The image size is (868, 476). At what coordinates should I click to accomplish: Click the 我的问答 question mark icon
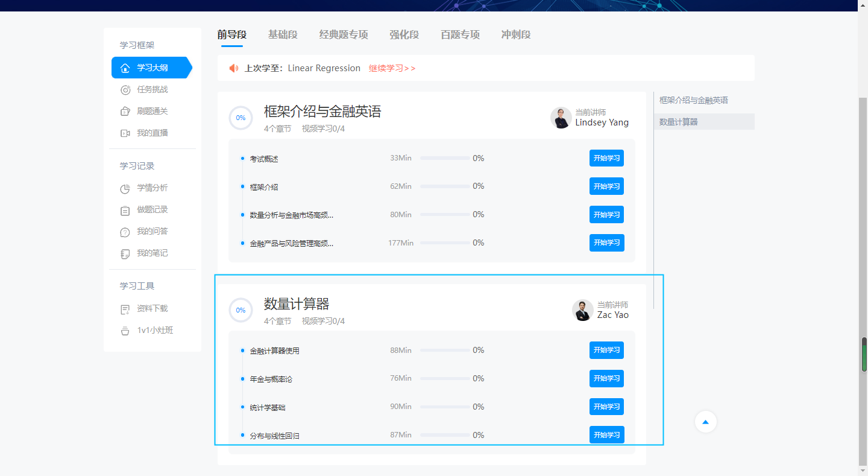125,232
